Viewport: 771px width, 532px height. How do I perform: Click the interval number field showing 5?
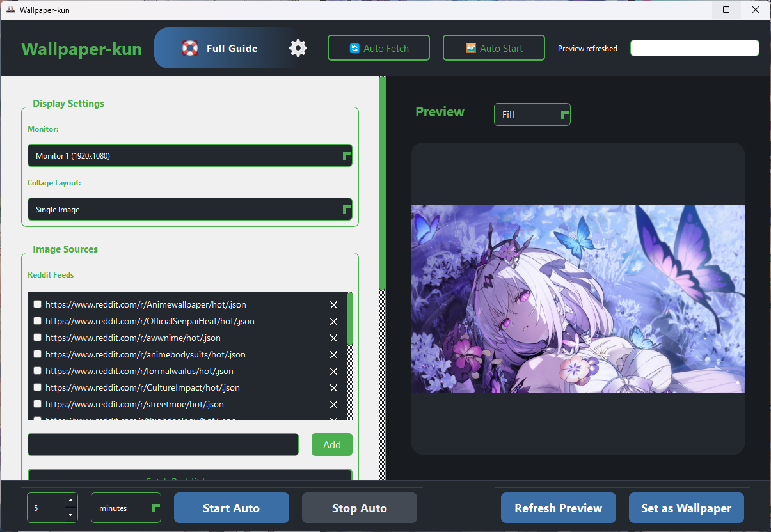[x=46, y=508]
